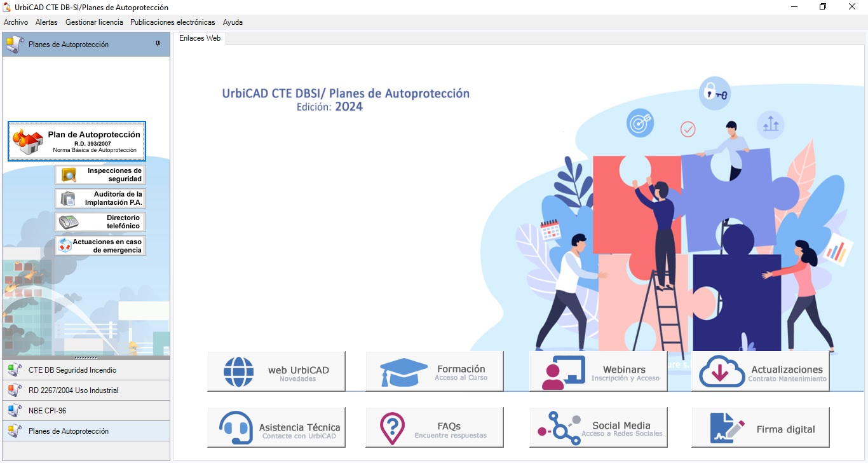The image size is (868, 463).
Task: Select the Enlaces Web tab
Action: 200,38
